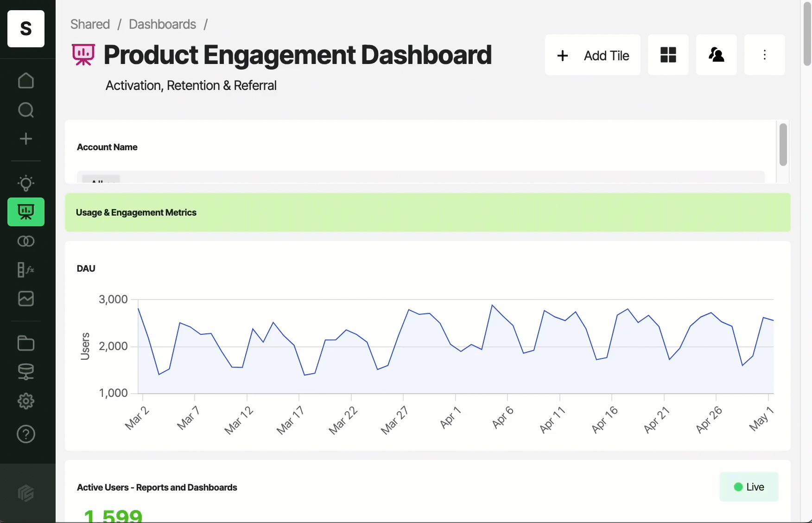Open the Account Name filter dropdown
The height and width of the screenshot is (523, 812).
tap(420, 177)
